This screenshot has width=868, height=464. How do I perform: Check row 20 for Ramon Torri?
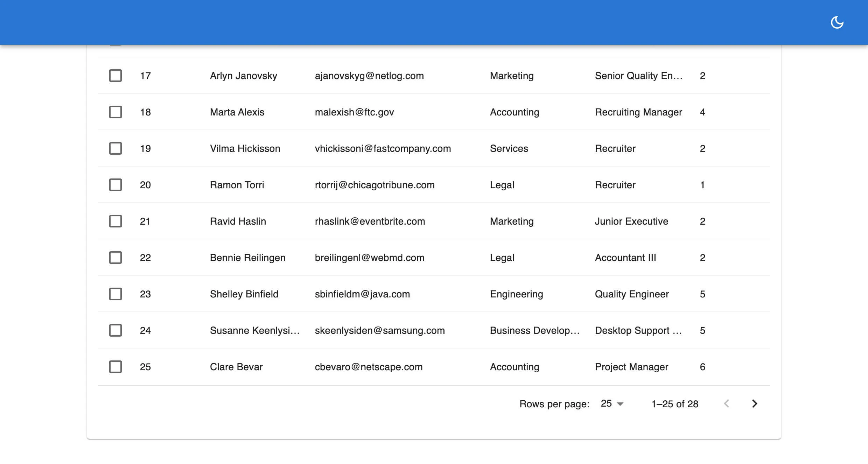(115, 185)
